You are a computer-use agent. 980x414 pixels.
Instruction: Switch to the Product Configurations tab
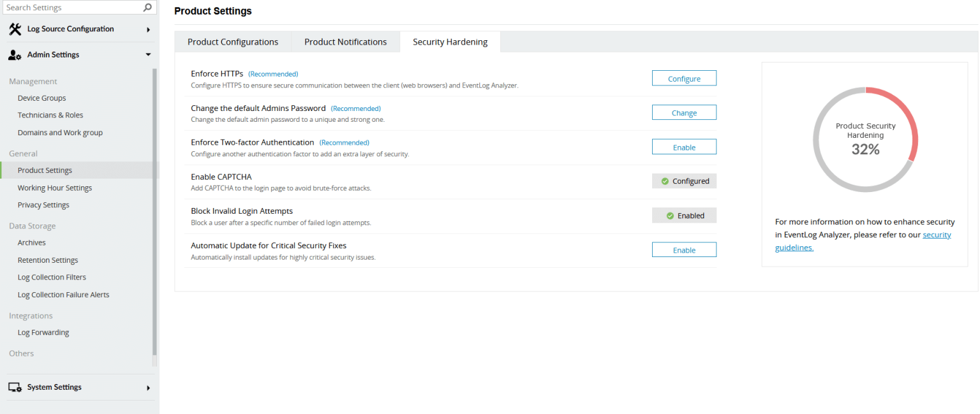tap(233, 42)
